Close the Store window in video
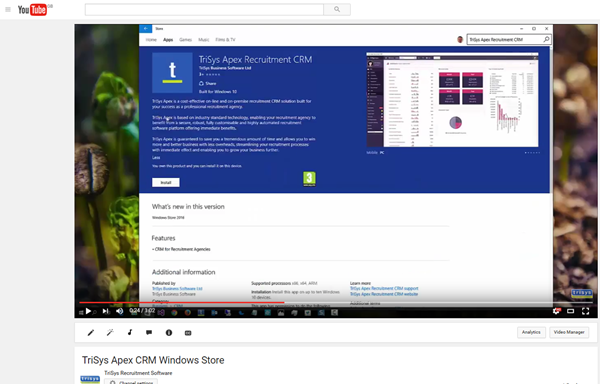The height and width of the screenshot is (384, 600). [x=546, y=28]
